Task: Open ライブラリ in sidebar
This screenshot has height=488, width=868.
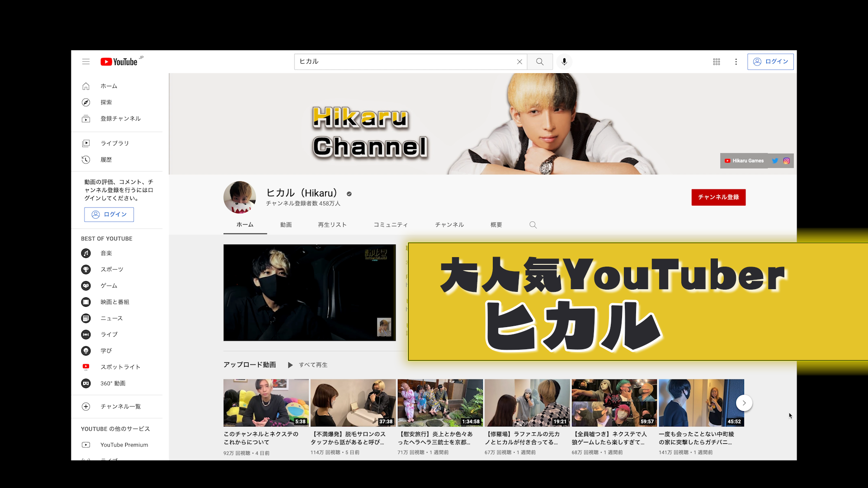Action: [117, 144]
